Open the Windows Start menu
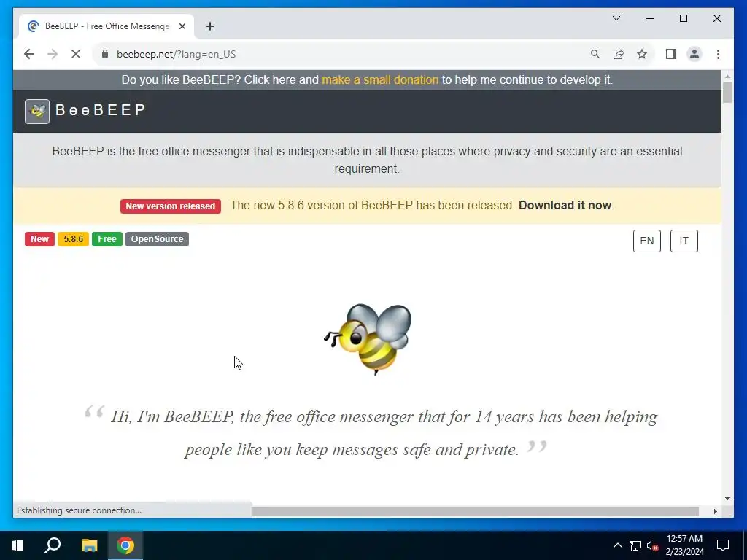The image size is (747, 560). pyautogui.click(x=18, y=545)
